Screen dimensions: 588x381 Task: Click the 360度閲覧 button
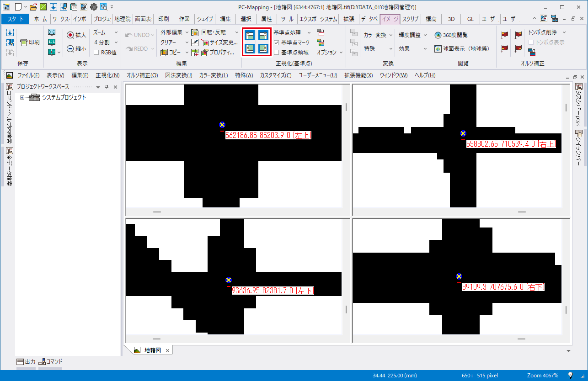click(x=451, y=35)
